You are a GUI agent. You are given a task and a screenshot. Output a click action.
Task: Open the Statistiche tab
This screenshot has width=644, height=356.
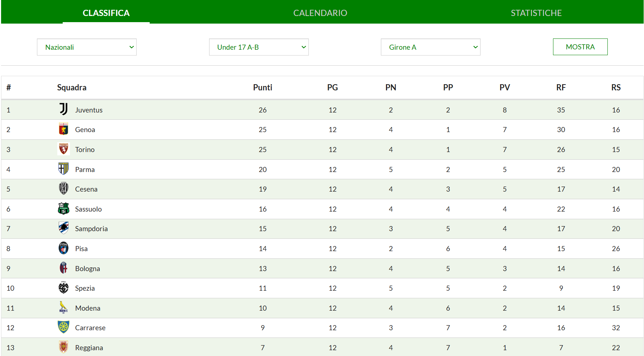pos(536,13)
